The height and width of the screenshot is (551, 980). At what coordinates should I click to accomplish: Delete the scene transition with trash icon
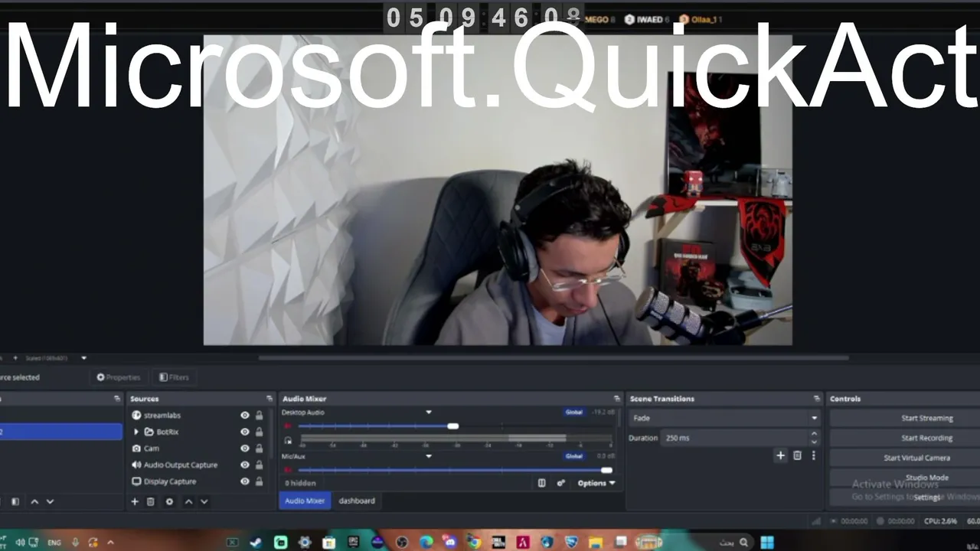pos(797,455)
